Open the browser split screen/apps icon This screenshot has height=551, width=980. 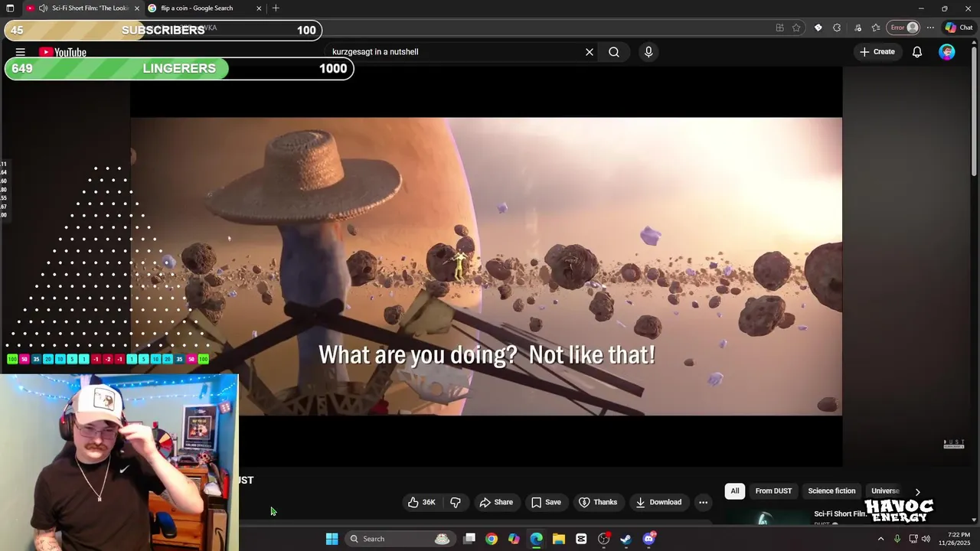[779, 28]
